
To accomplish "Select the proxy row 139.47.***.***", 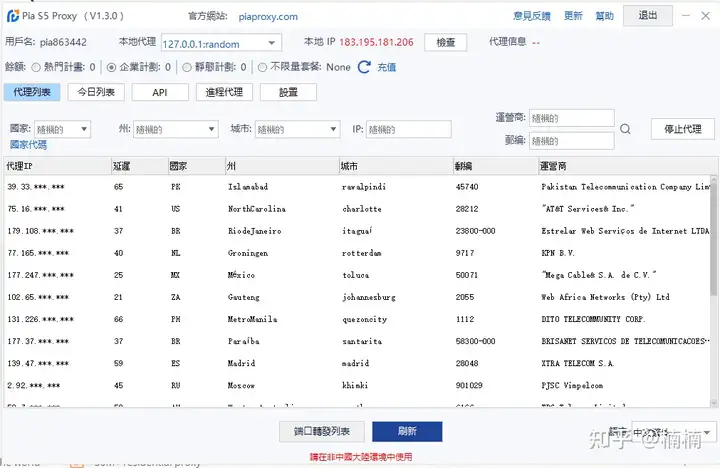I will [357, 363].
